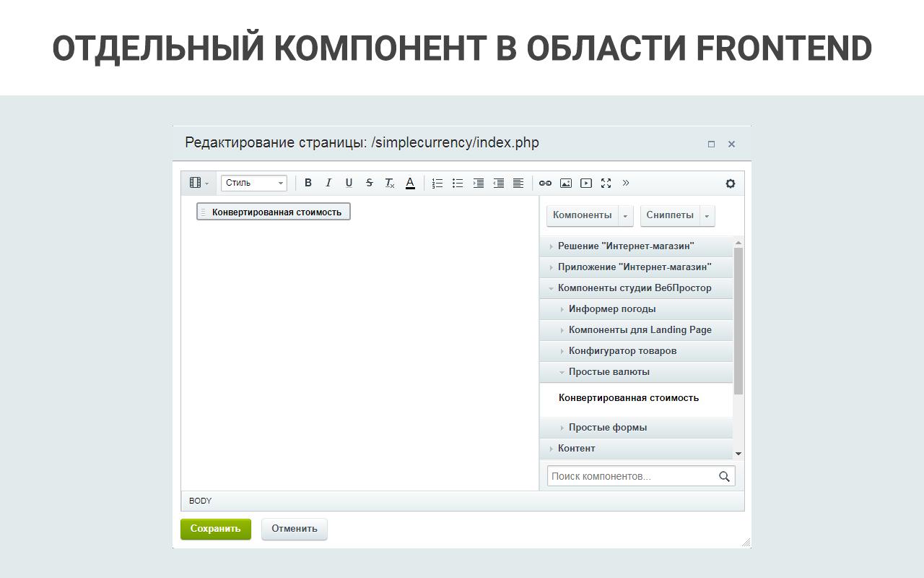Select Конвертированная стоимость component in editor area

(x=274, y=212)
